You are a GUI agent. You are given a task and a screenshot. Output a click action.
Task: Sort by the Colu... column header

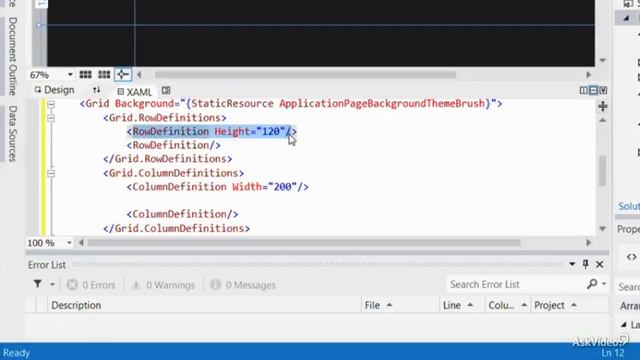tap(508, 305)
